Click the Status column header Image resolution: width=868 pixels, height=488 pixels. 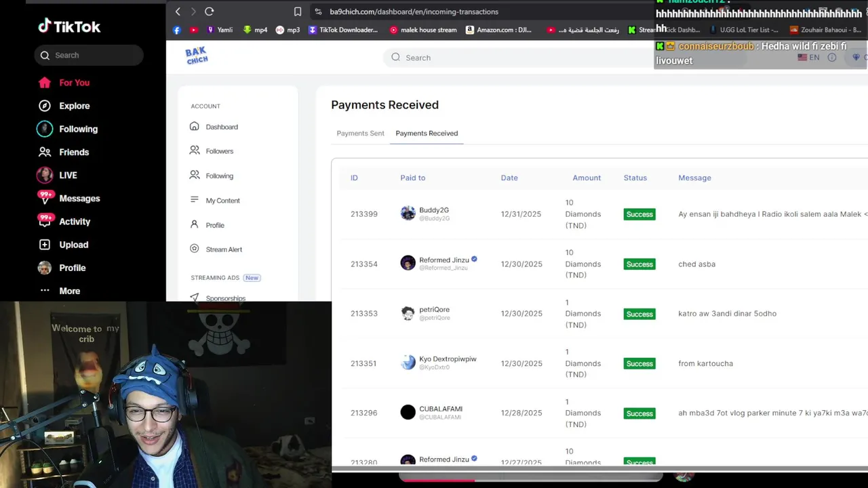tap(635, 178)
